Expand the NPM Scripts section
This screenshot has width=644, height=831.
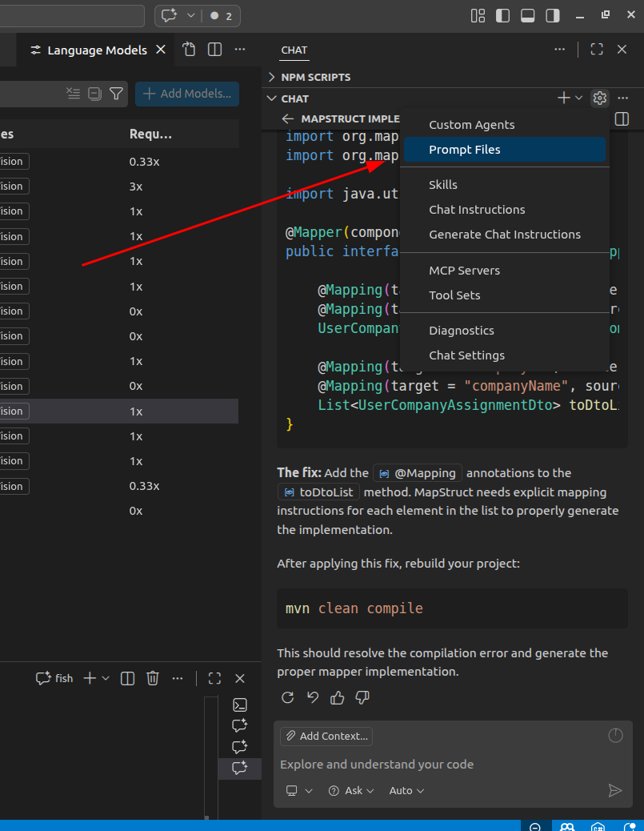click(x=315, y=77)
